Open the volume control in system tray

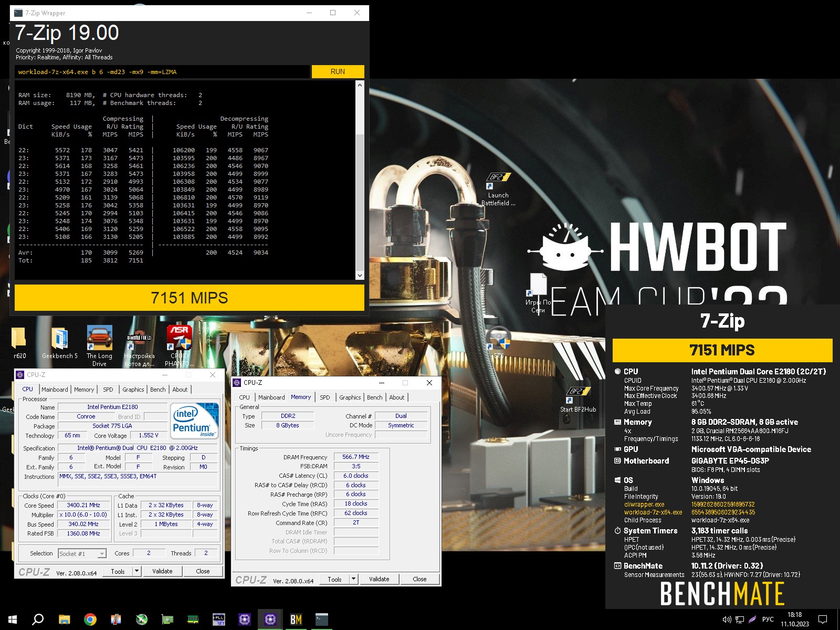[x=727, y=619]
